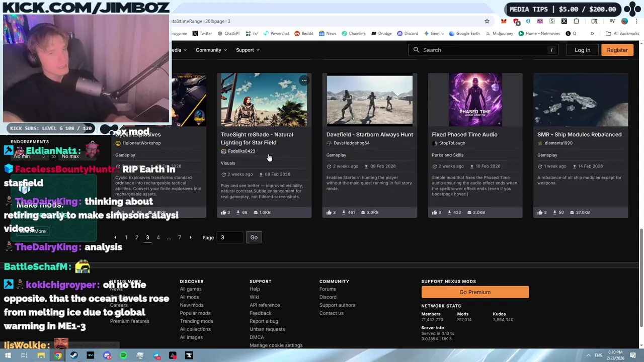
Task: Go to results page 4
Action: pyautogui.click(x=158, y=237)
